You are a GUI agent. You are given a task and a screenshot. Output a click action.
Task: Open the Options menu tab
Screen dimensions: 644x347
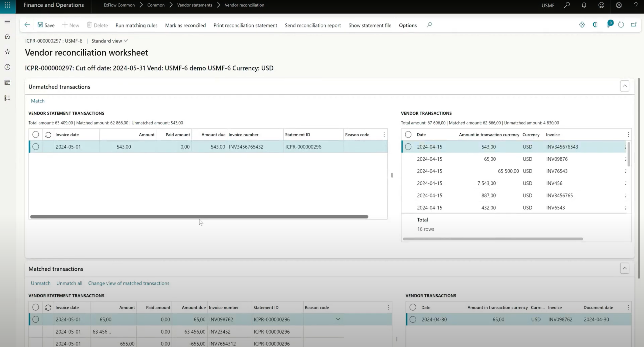coord(408,25)
